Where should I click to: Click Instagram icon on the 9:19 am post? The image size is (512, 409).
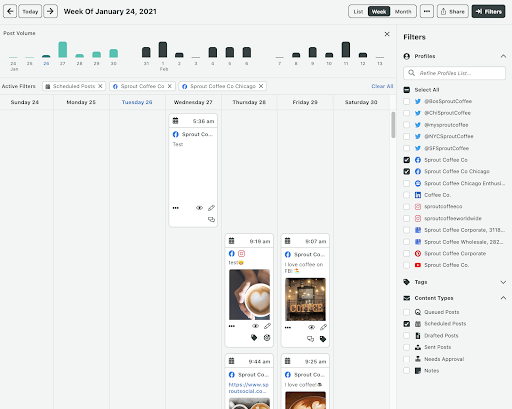[x=242, y=254]
